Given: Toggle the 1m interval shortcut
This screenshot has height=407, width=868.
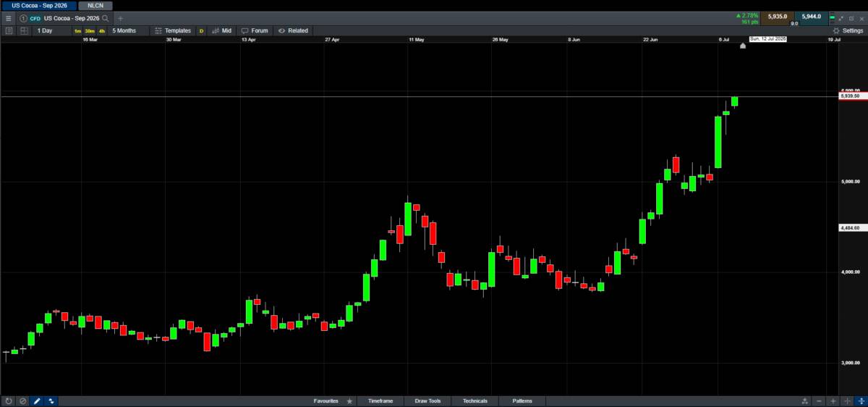Looking at the screenshot, I should click(78, 31).
